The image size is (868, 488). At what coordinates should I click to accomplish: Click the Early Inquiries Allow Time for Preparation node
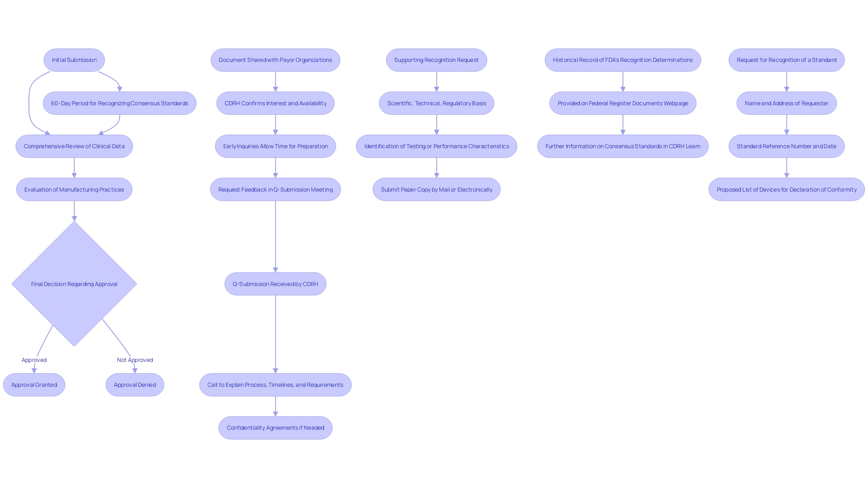[x=275, y=146]
